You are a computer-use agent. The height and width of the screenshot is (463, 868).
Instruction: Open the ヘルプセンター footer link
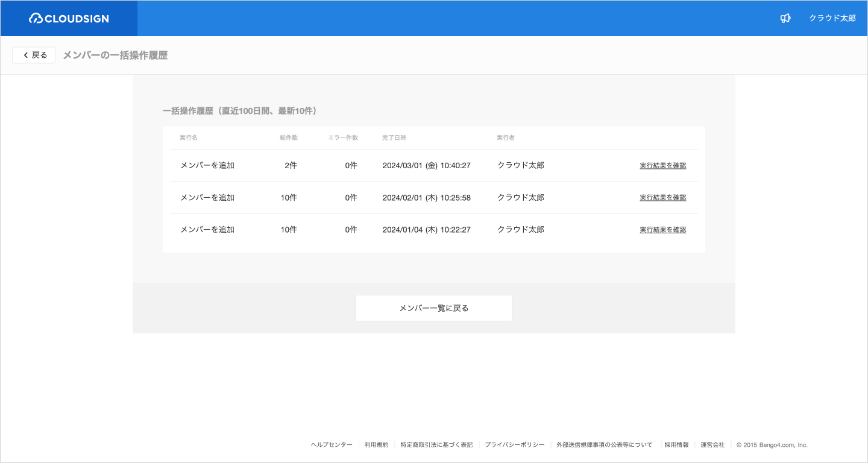(x=332, y=445)
